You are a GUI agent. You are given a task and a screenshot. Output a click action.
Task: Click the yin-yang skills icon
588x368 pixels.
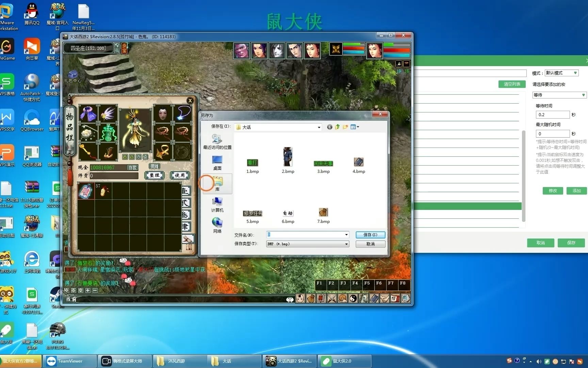[x=353, y=298]
